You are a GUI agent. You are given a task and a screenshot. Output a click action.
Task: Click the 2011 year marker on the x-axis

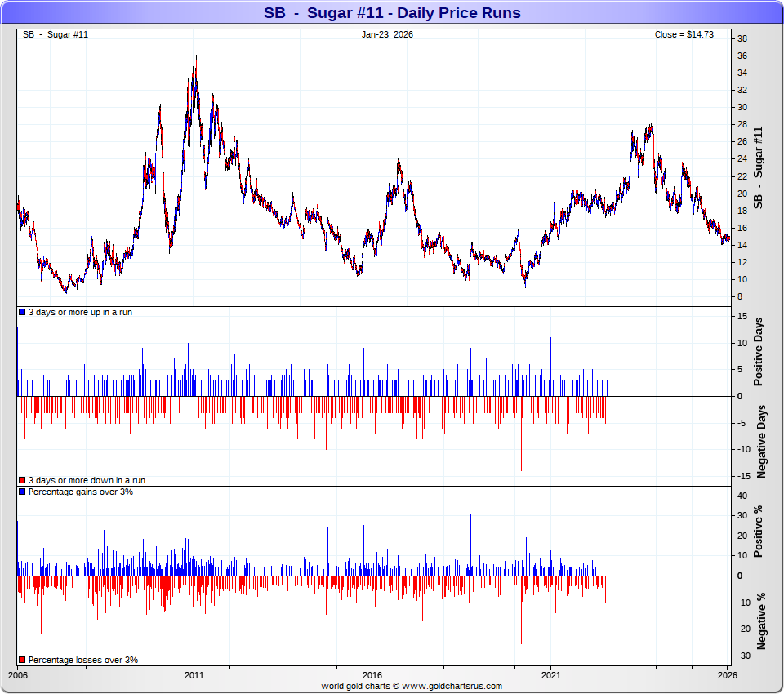pyautogui.click(x=194, y=675)
